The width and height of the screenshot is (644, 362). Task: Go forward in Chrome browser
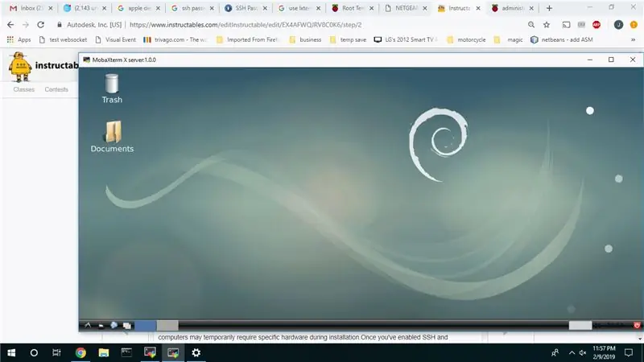click(26, 25)
